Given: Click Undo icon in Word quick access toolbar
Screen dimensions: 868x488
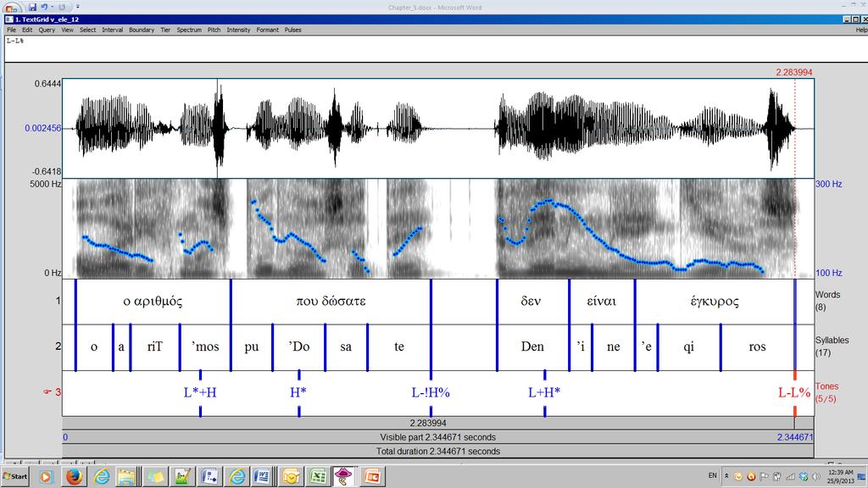Looking at the screenshot, I should click(x=44, y=7).
